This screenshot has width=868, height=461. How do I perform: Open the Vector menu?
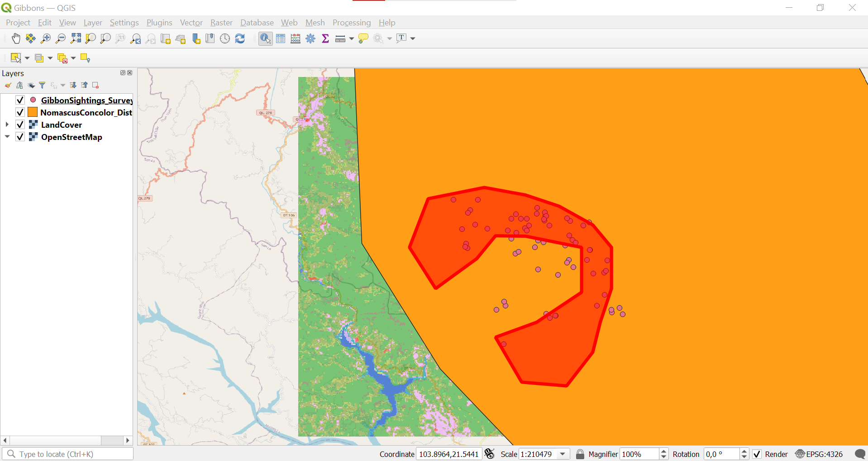pos(191,23)
